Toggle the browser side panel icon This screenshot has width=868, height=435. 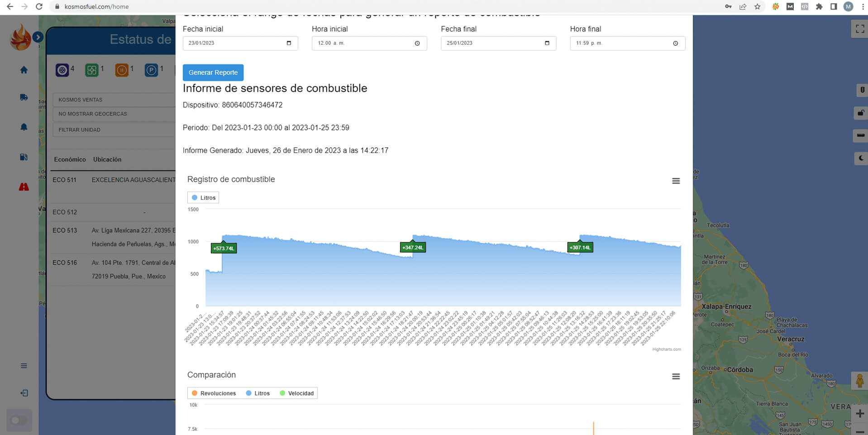pyautogui.click(x=834, y=6)
